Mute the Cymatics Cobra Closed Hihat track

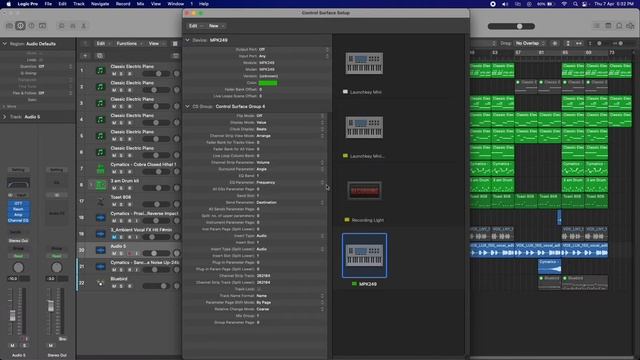[114, 172]
